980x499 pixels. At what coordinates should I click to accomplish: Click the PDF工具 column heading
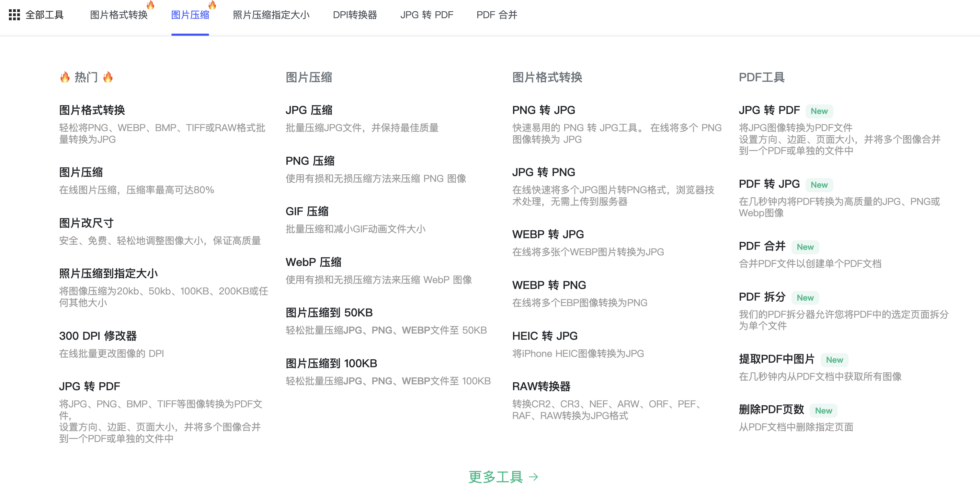[x=762, y=77]
